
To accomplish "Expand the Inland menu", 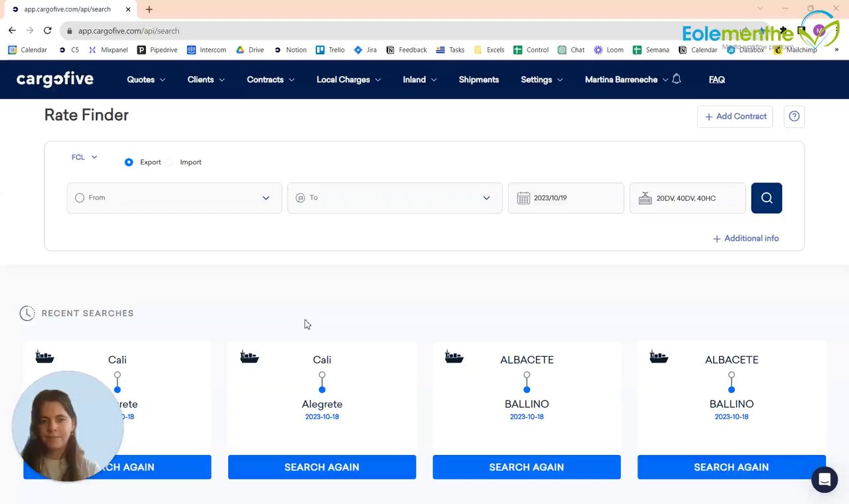I will click(420, 79).
